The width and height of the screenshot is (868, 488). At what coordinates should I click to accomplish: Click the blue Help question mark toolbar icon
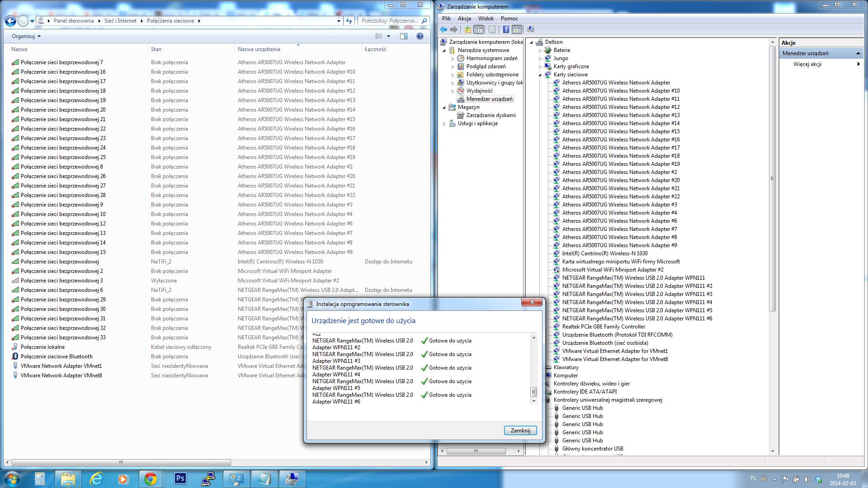point(506,29)
